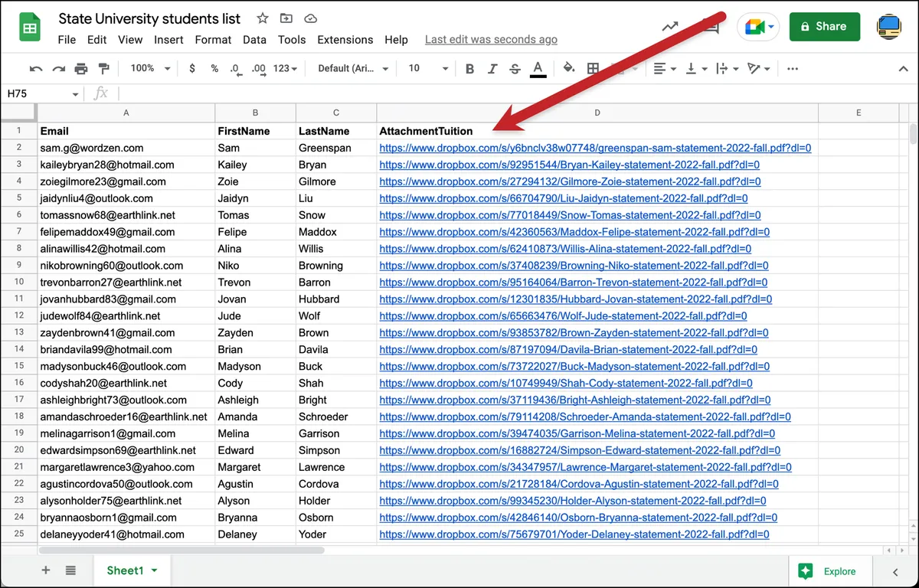Open the greenspan-sam-statement Dropbox link
919x588 pixels.
[x=595, y=148]
